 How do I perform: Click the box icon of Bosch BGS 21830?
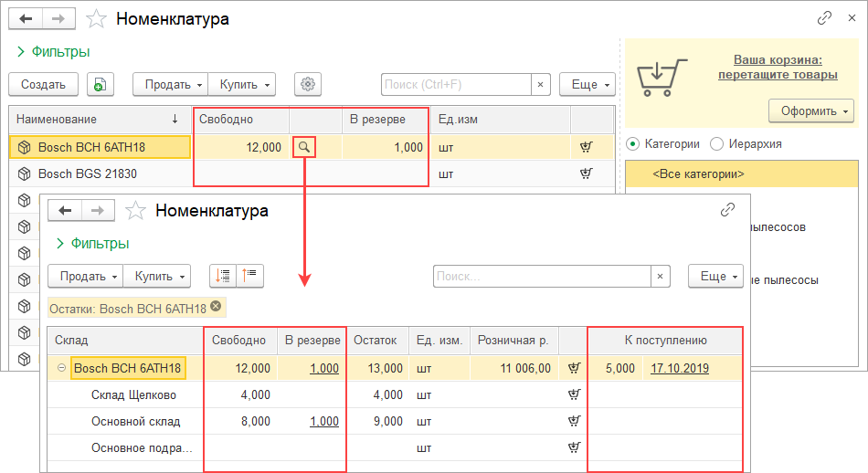point(24,173)
